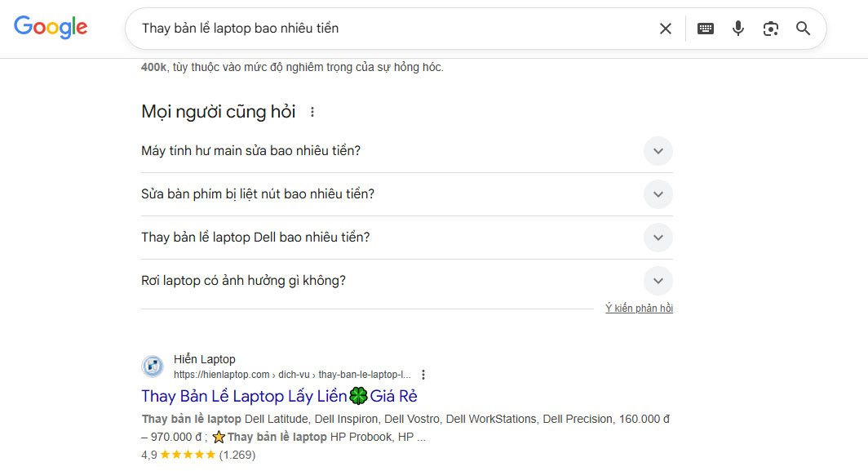Click 'Ý kiến phản hồi' feedback link

tap(639, 308)
